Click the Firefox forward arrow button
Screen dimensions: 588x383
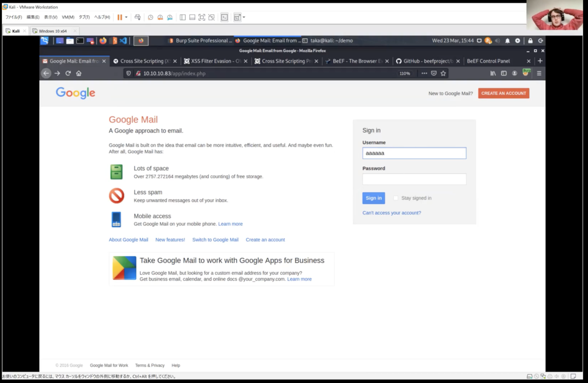click(57, 73)
